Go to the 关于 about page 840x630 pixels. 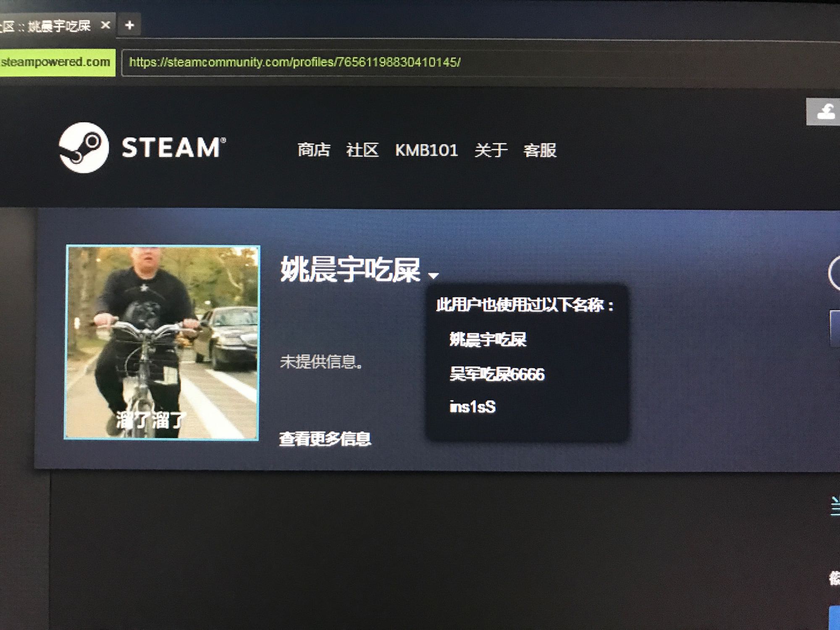(x=491, y=150)
